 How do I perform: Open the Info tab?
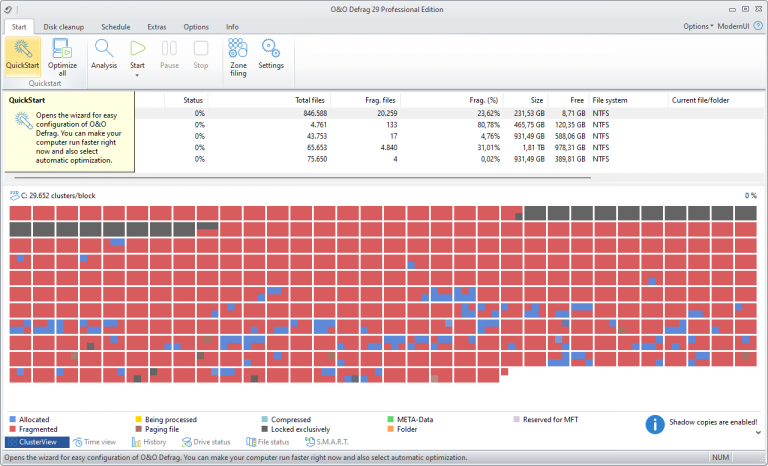pyautogui.click(x=232, y=27)
